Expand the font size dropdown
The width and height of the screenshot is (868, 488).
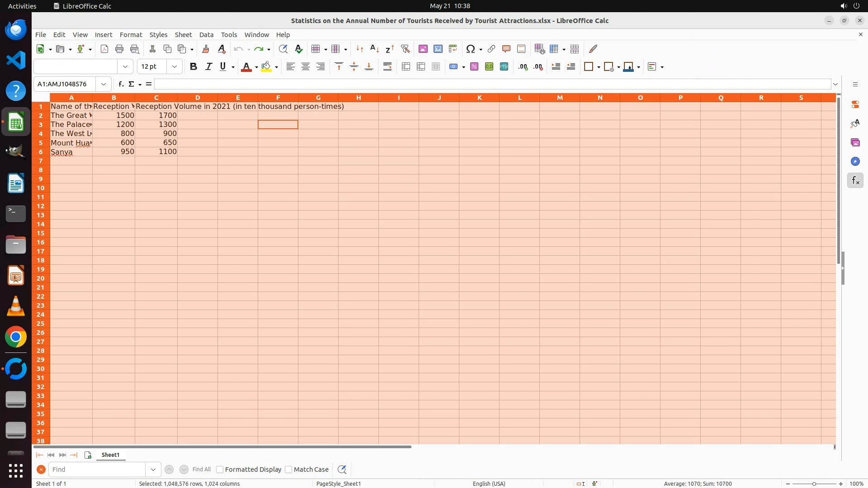[x=175, y=67]
